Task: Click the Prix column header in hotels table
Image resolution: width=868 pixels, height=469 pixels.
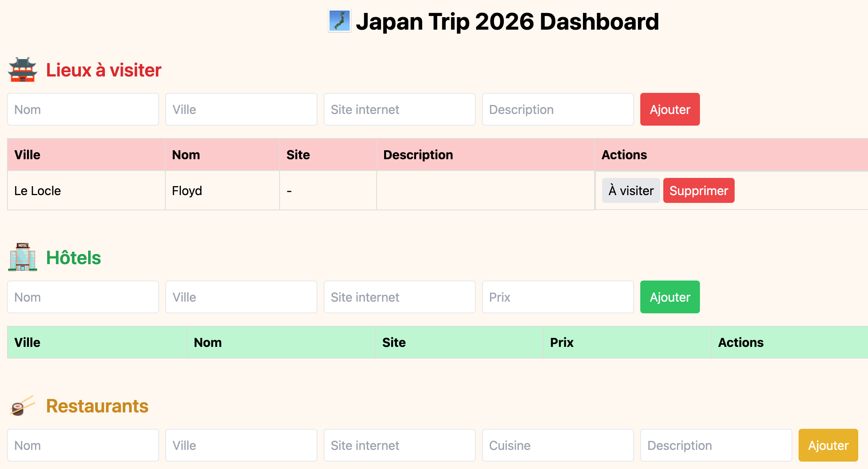Action: 562,342
